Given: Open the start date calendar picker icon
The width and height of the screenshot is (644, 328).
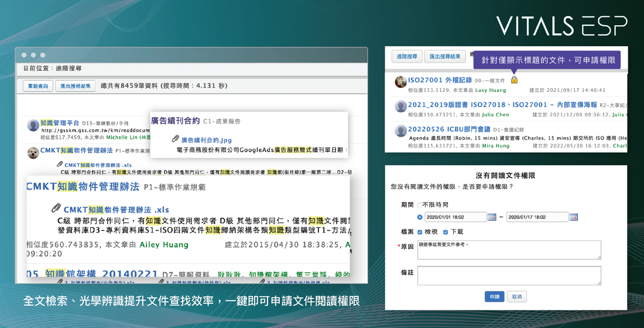Looking at the screenshot, I should click(x=492, y=217).
